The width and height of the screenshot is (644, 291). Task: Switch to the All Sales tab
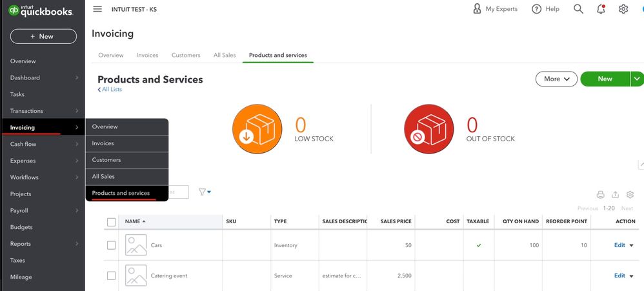(x=225, y=55)
